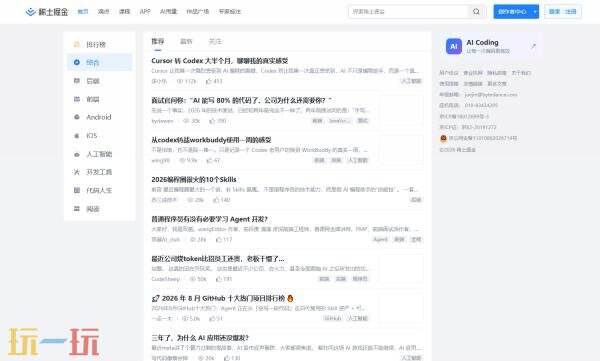Click the 后端 category icon in the sidebar
The height and width of the screenshot is (361, 600).
(77, 81)
